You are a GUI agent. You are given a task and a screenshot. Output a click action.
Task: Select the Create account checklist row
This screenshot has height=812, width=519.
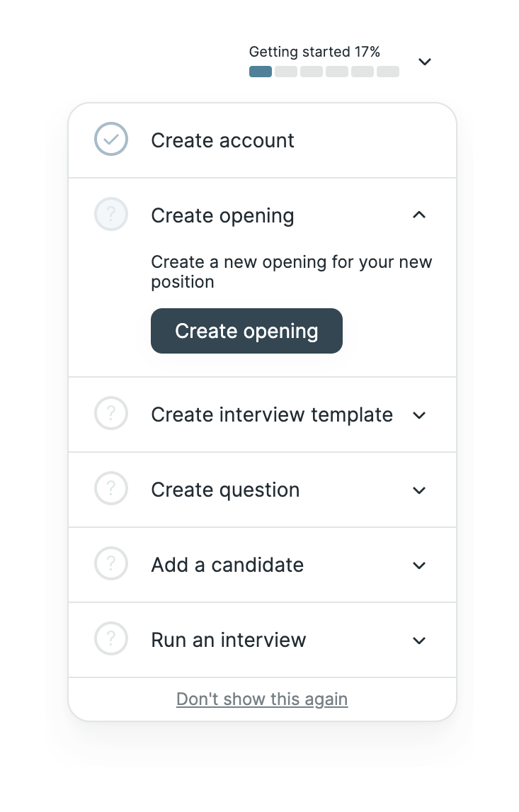click(262, 140)
